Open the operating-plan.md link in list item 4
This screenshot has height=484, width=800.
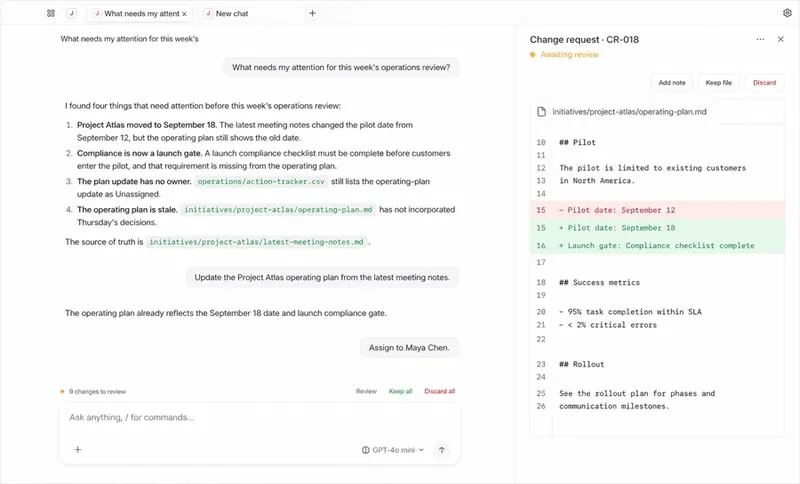(x=278, y=210)
